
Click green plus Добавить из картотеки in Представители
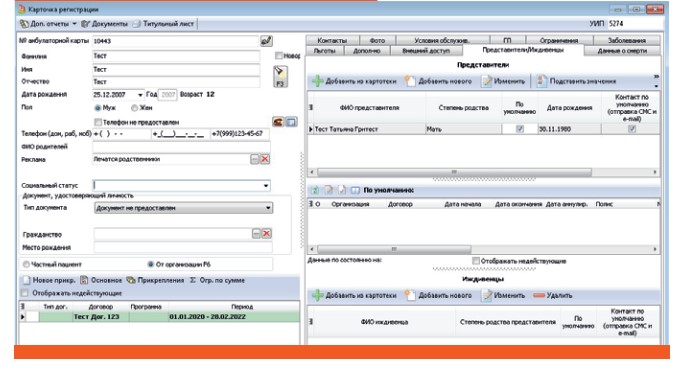pos(354,81)
